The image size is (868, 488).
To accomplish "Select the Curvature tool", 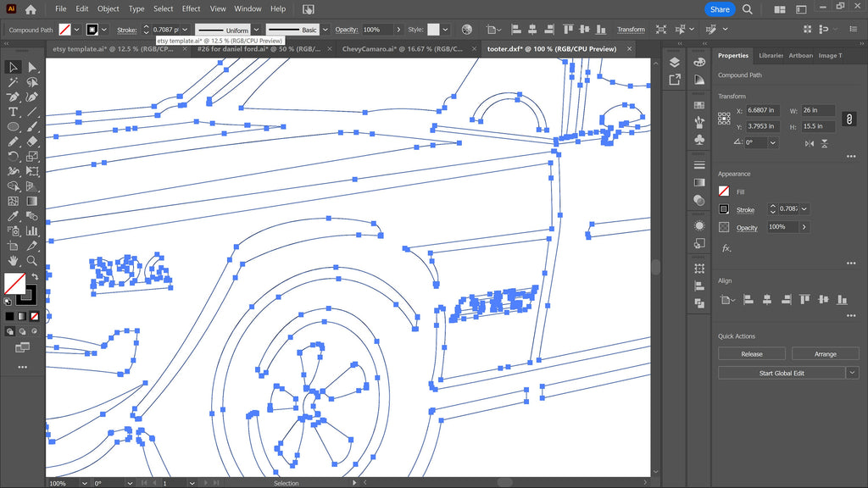I will point(32,97).
